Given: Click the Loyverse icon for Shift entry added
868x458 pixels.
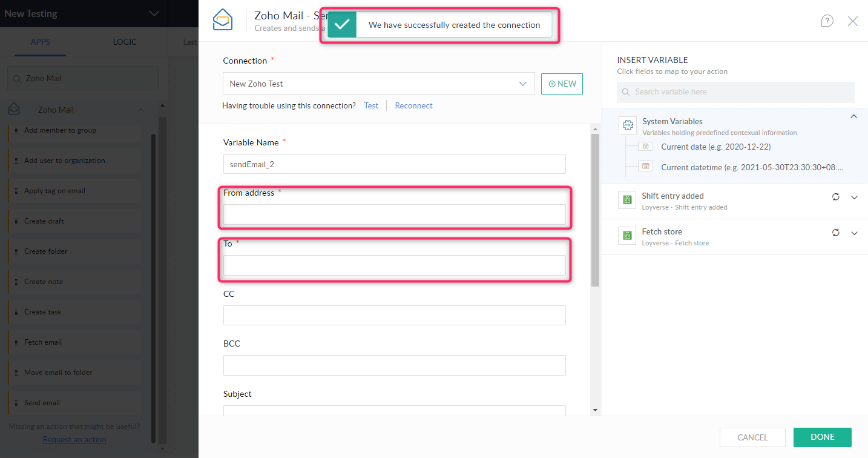Looking at the screenshot, I should [627, 199].
